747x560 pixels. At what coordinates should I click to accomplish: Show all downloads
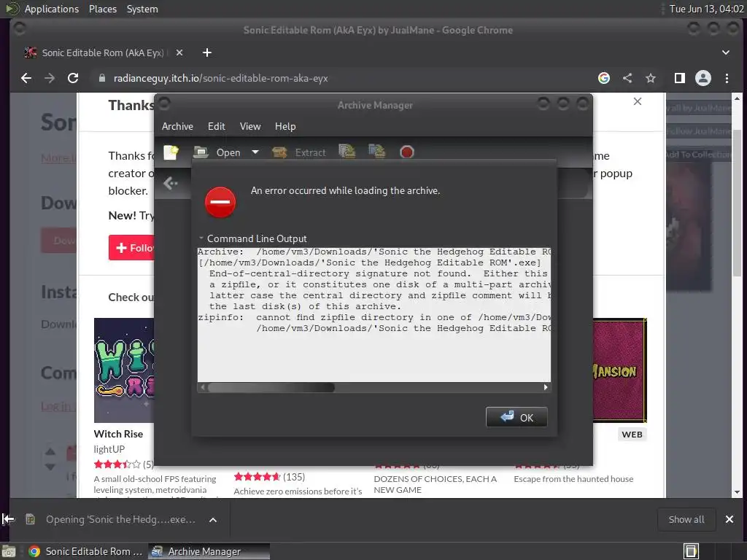coord(686,519)
